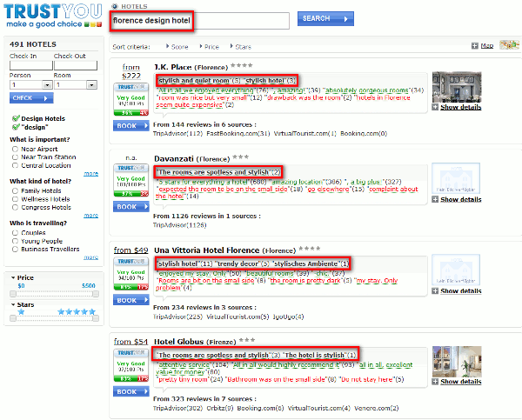
Task: Click Una Vittoria TrustYou score badge
Action: click(x=130, y=274)
